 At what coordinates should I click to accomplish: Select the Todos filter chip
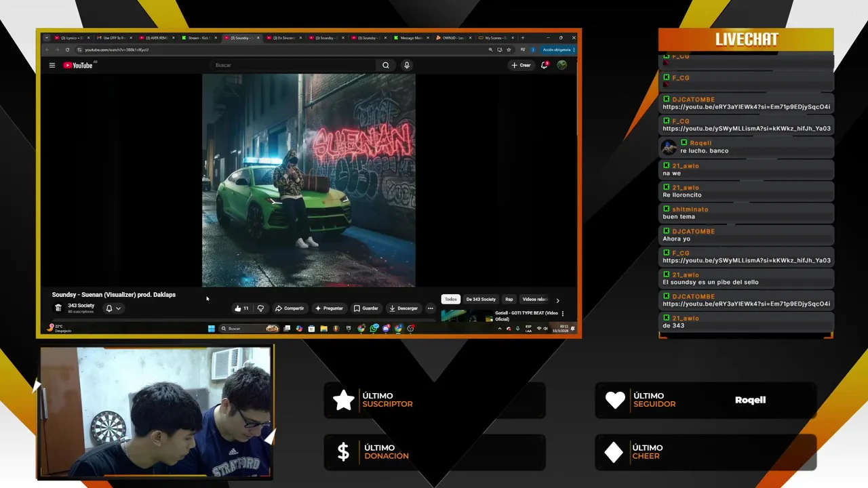pyautogui.click(x=451, y=299)
